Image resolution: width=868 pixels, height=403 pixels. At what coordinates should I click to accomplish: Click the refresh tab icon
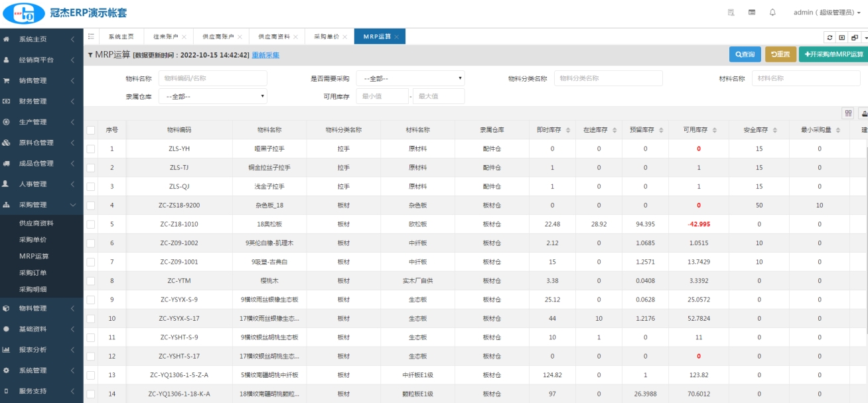(830, 38)
